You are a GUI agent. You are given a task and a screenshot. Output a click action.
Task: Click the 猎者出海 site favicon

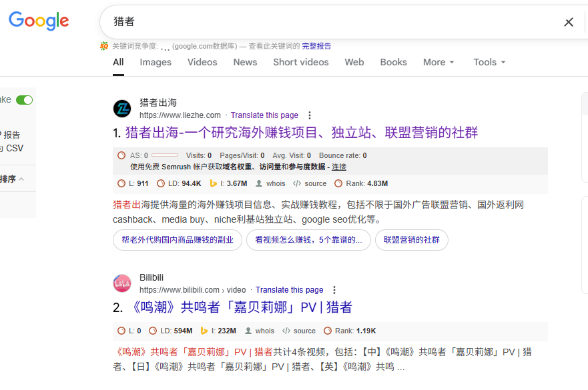(x=122, y=109)
